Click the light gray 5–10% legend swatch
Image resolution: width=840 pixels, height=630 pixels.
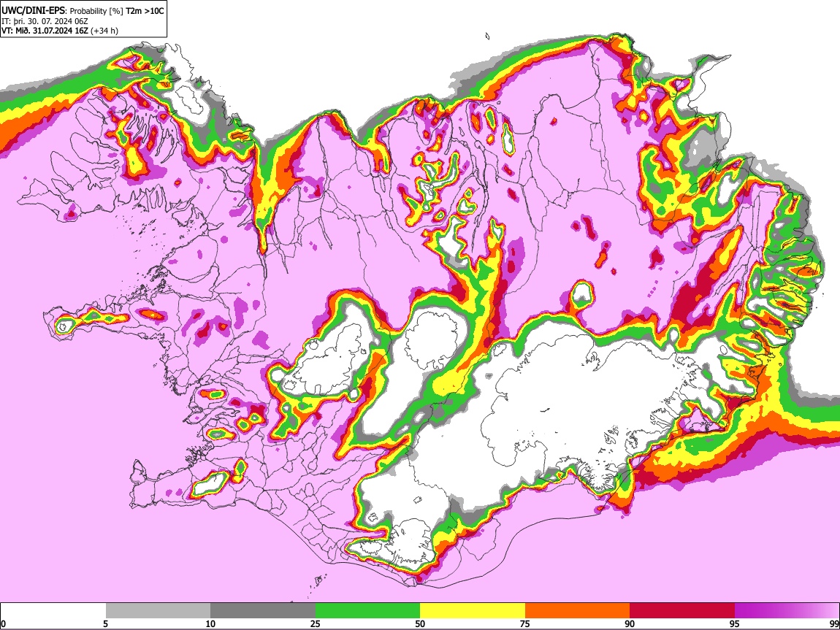click(158, 610)
